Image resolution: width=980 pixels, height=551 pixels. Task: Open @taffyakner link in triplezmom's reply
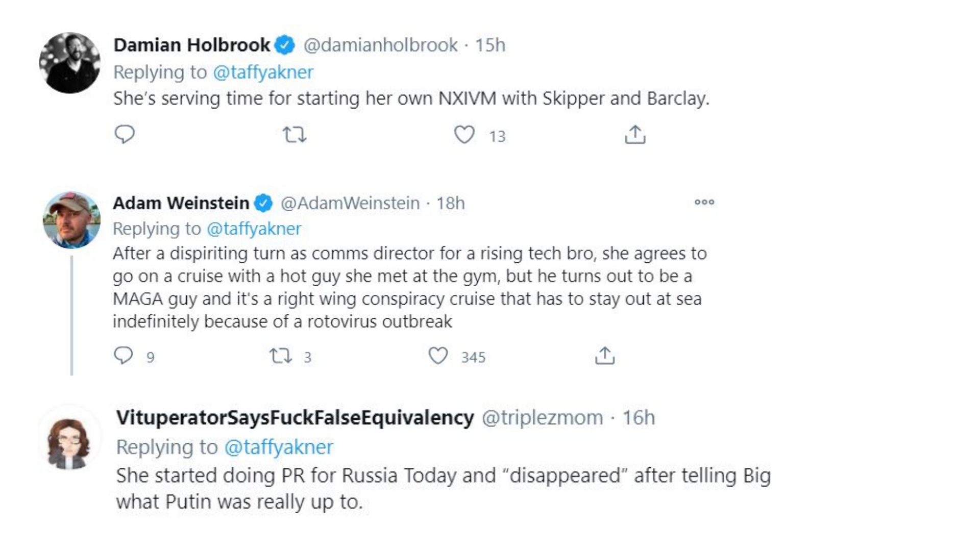[x=279, y=447]
